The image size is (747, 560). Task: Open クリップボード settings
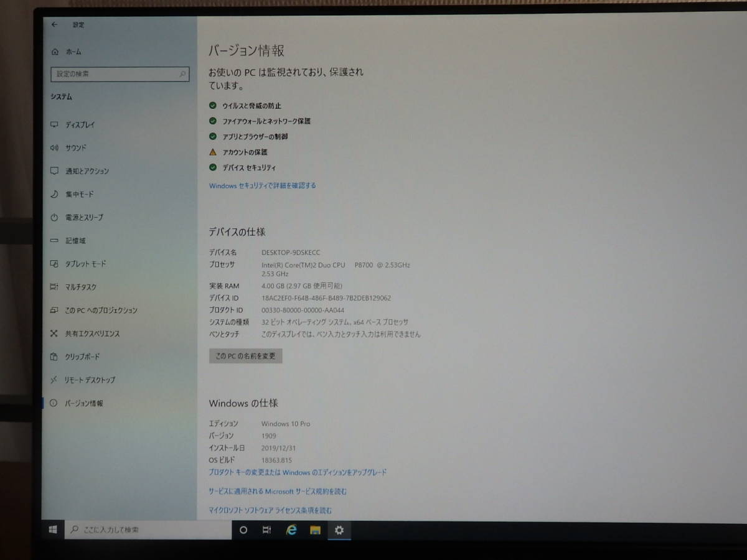click(75, 357)
